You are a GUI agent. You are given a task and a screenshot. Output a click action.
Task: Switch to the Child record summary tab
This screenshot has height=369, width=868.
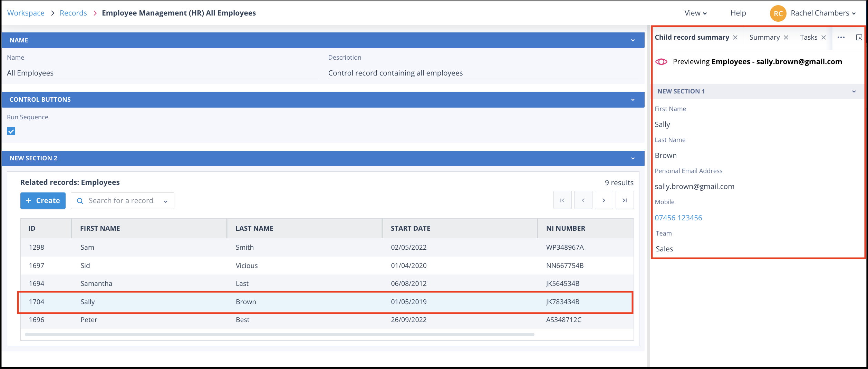692,37
